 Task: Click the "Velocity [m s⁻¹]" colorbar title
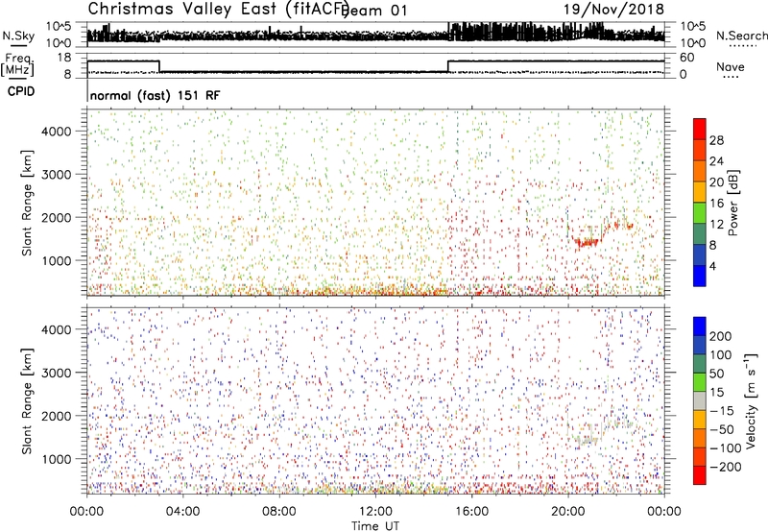tap(750, 400)
